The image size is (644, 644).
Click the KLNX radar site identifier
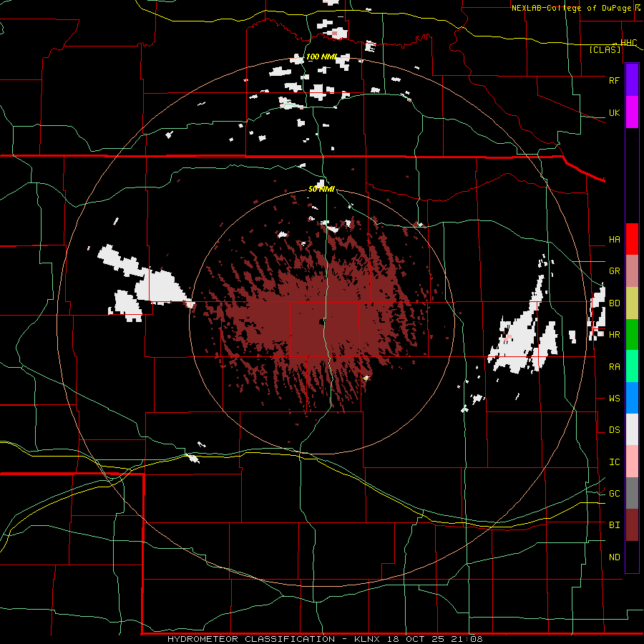pos(367,639)
